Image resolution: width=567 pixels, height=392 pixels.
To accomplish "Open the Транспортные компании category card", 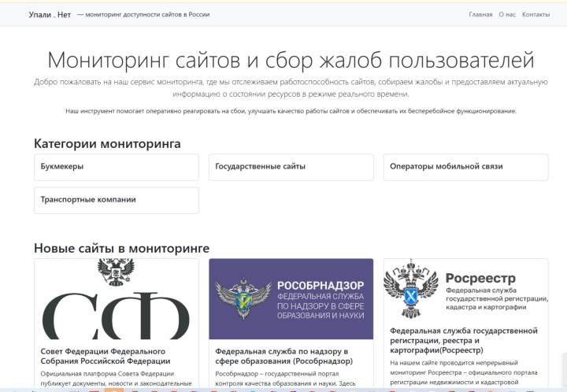I will tap(117, 200).
